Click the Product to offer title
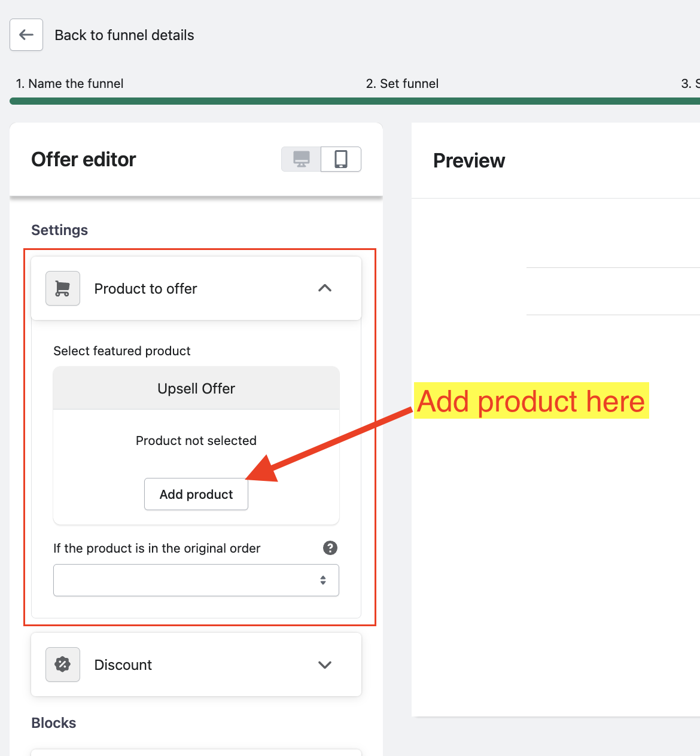The image size is (700, 756). coord(145,289)
